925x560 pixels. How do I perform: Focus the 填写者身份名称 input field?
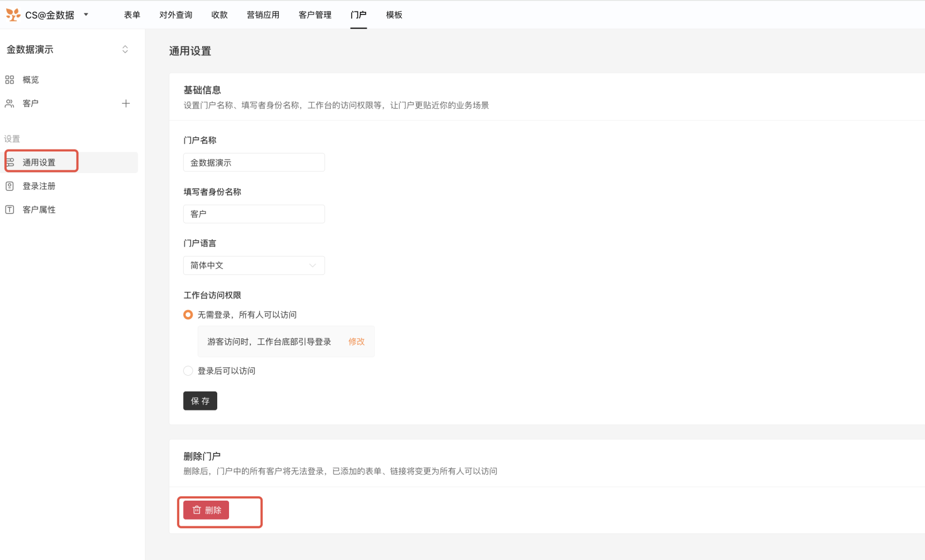pos(254,214)
